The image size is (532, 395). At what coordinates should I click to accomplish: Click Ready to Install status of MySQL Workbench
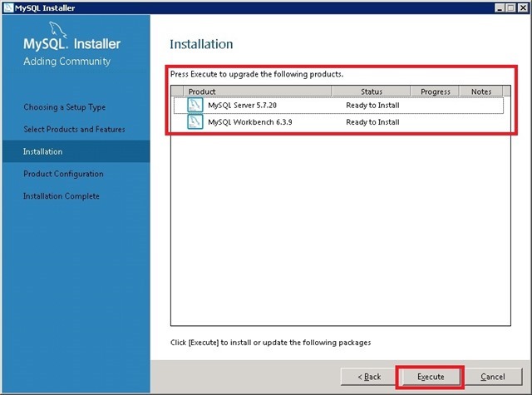point(372,122)
